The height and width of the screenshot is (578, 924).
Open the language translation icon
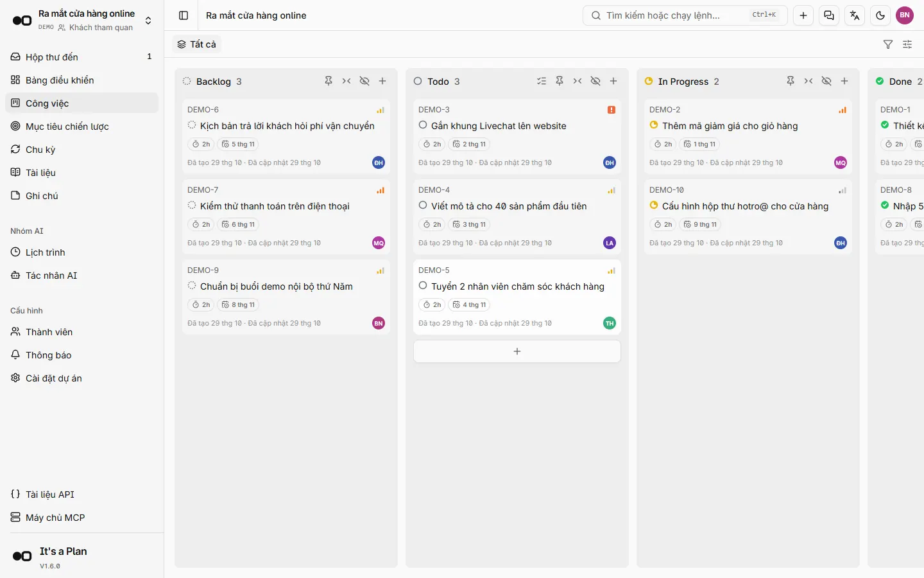(855, 15)
